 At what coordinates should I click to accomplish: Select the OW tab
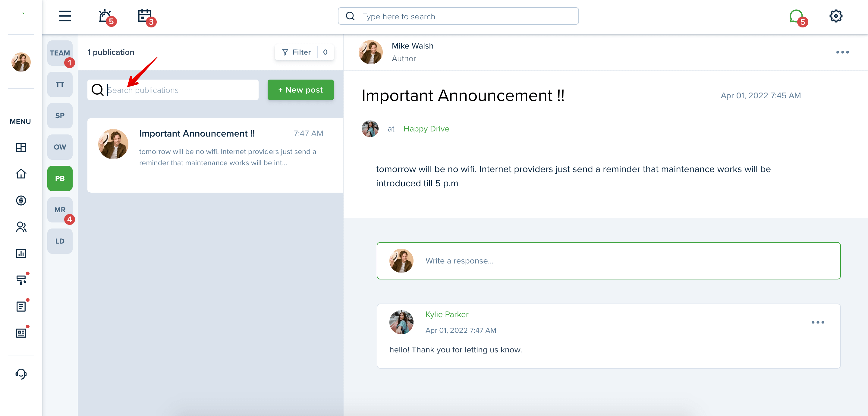point(60,147)
